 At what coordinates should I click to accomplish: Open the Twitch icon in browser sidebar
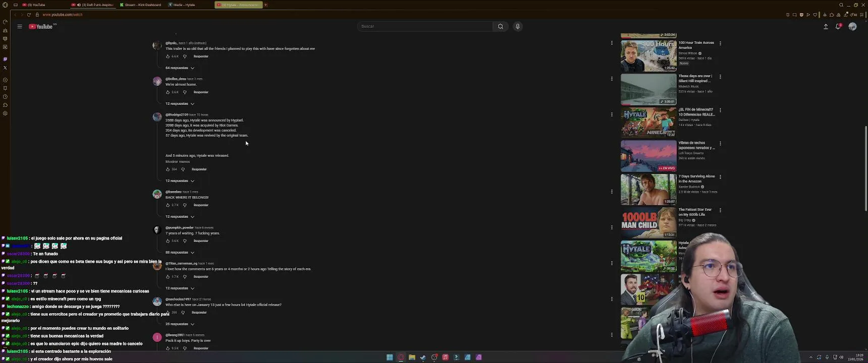click(5, 59)
